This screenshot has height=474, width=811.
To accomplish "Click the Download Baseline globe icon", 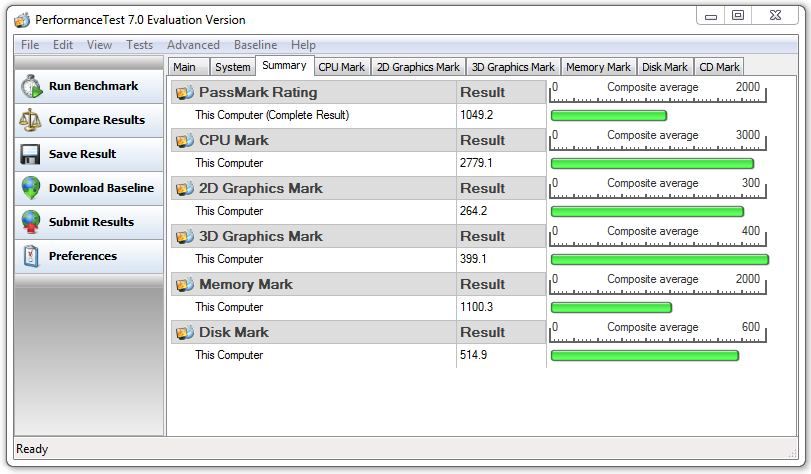I will click(31, 188).
